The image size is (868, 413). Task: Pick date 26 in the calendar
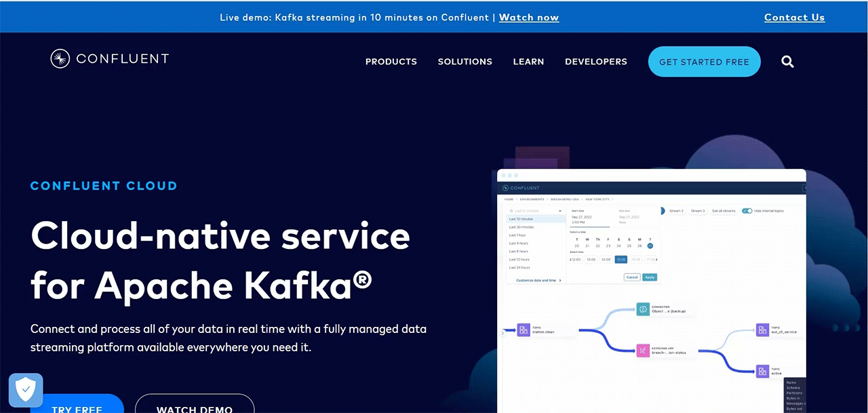(x=639, y=246)
